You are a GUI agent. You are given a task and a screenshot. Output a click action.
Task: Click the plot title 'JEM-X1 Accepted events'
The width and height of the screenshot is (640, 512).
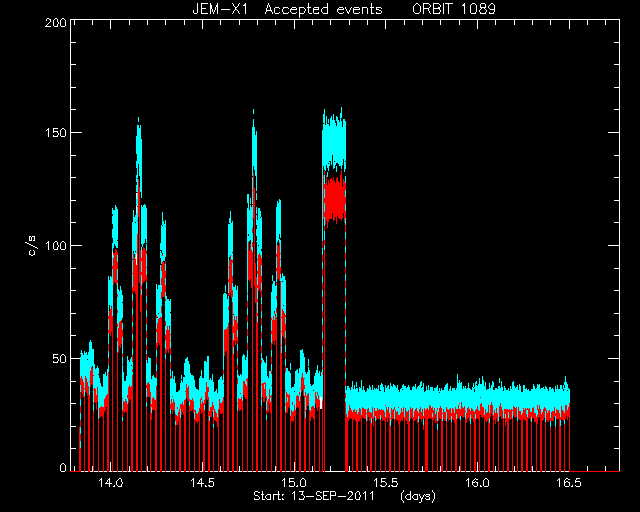tap(287, 9)
